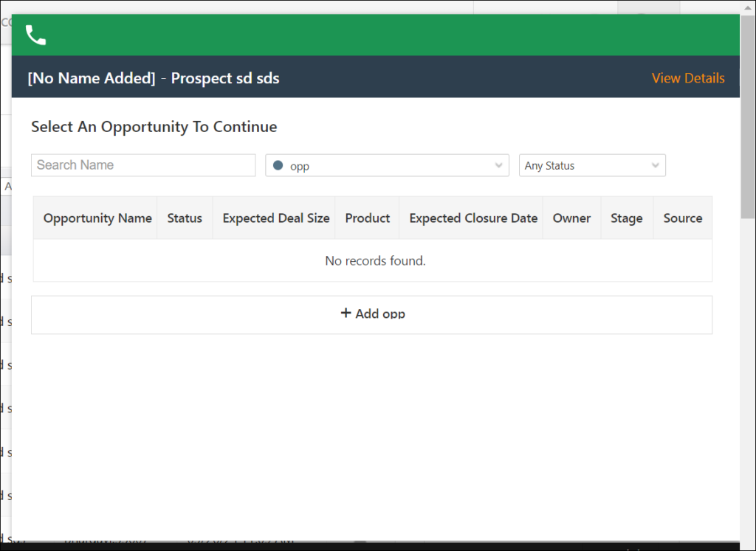The image size is (756, 551).
Task: Focus the Search Name input field
Action: click(143, 165)
